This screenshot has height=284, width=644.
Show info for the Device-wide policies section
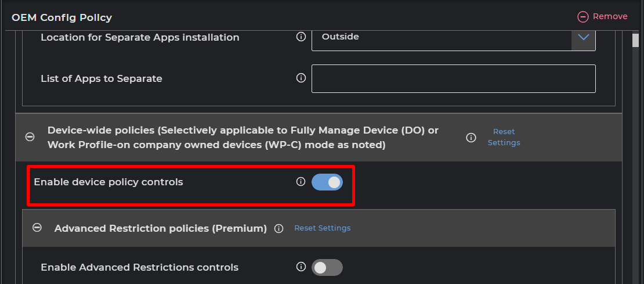point(471,138)
